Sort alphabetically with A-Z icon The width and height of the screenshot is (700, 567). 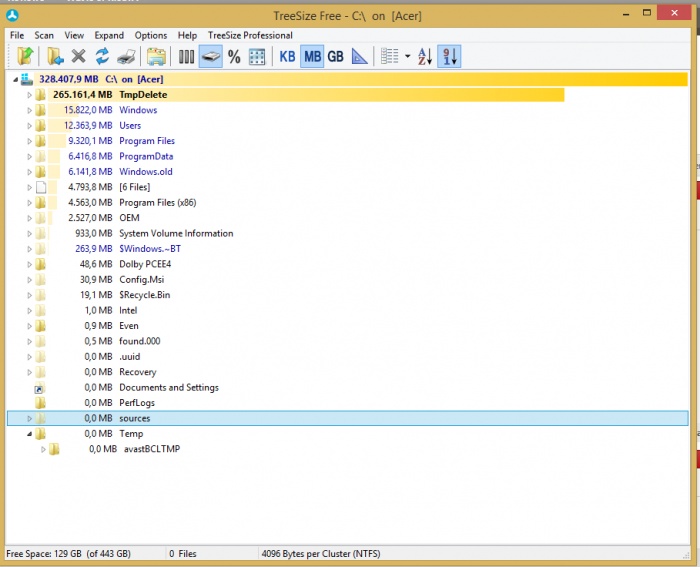pos(425,57)
